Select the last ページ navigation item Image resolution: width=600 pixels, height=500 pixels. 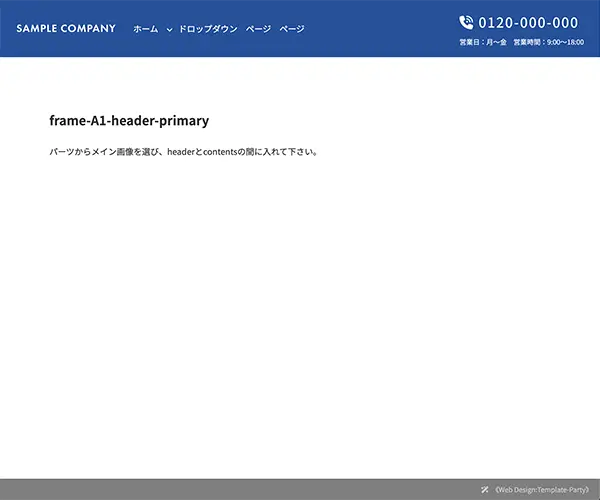pos(292,29)
